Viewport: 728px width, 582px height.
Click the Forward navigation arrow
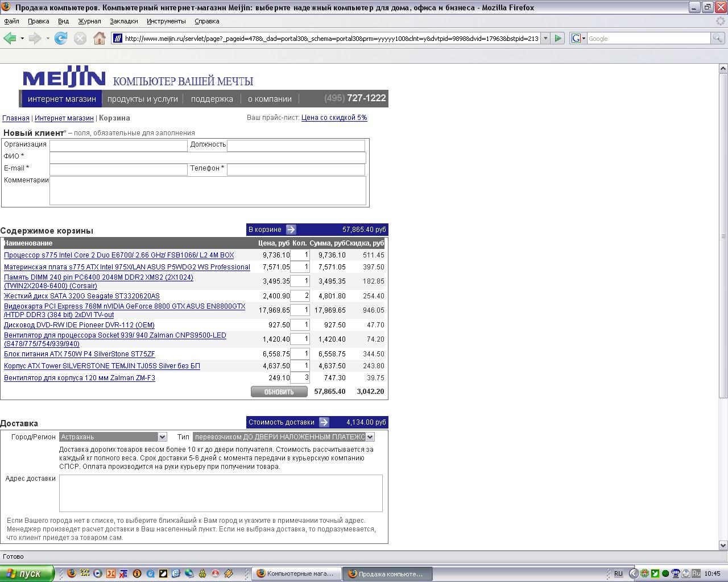pyautogui.click(x=35, y=38)
